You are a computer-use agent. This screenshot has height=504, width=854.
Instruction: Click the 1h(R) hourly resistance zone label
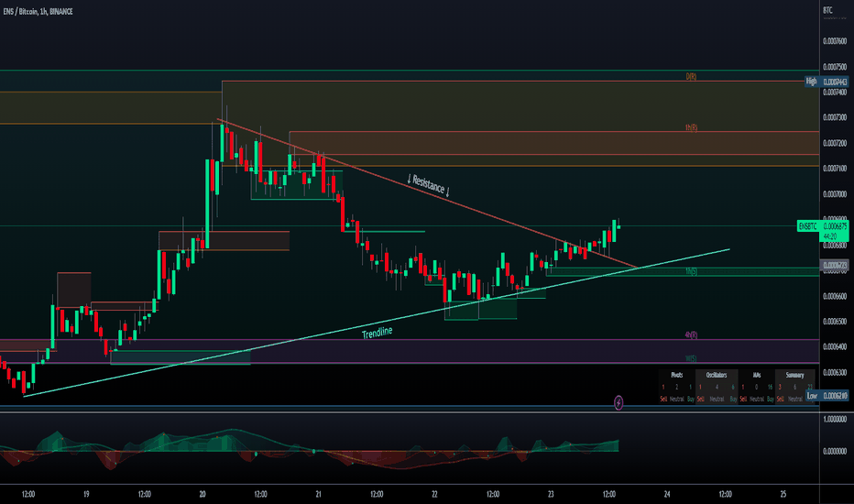pos(691,127)
